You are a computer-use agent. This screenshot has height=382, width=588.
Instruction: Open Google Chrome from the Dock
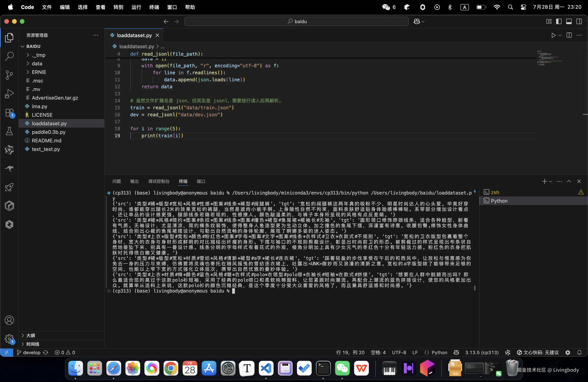[171, 368]
